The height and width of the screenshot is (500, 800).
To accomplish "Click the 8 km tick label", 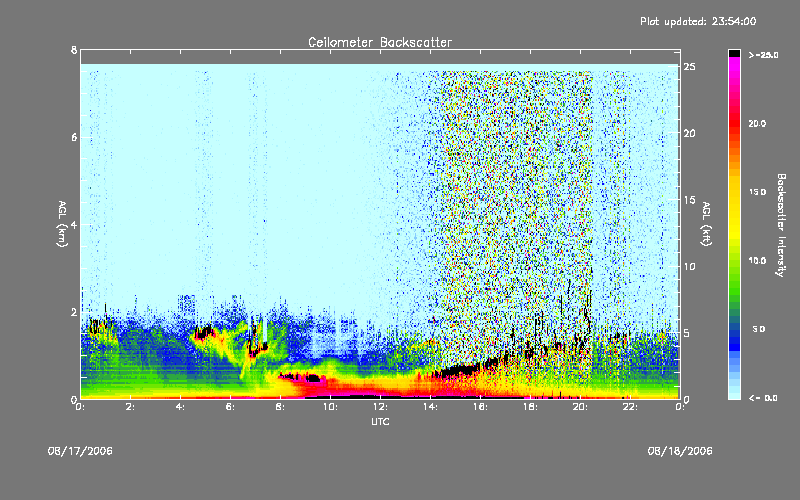I will coord(74,50).
